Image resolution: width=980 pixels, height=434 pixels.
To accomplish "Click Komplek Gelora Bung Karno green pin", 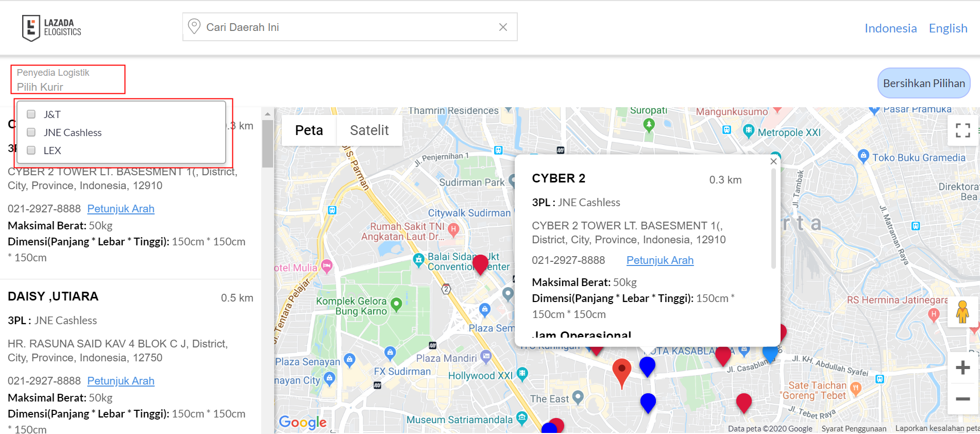I will 396,305.
